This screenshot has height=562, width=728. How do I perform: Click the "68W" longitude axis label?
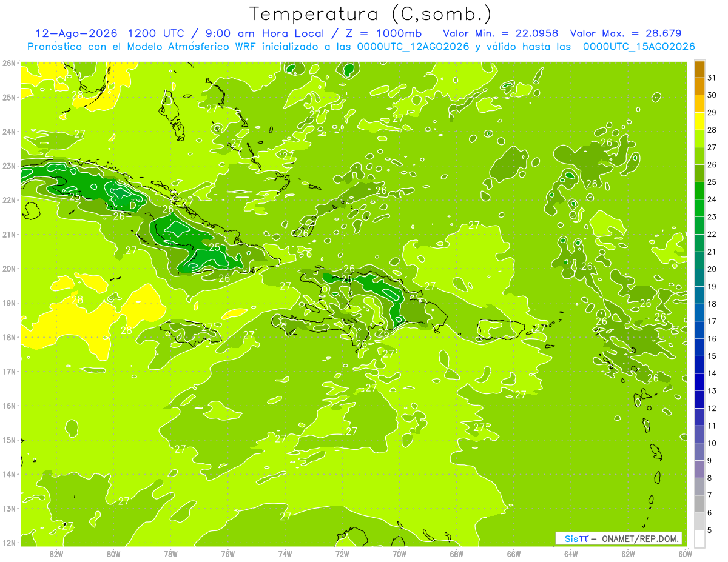[x=457, y=554]
